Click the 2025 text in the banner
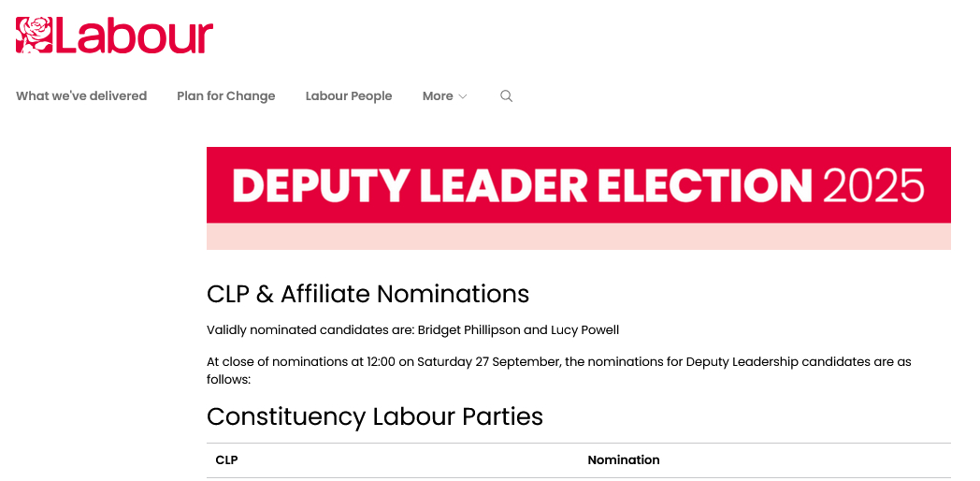 coord(873,185)
